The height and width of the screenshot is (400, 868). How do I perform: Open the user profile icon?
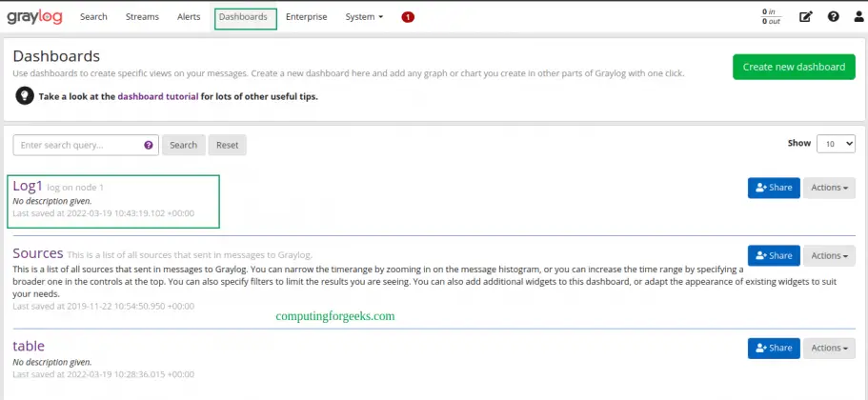(x=857, y=17)
